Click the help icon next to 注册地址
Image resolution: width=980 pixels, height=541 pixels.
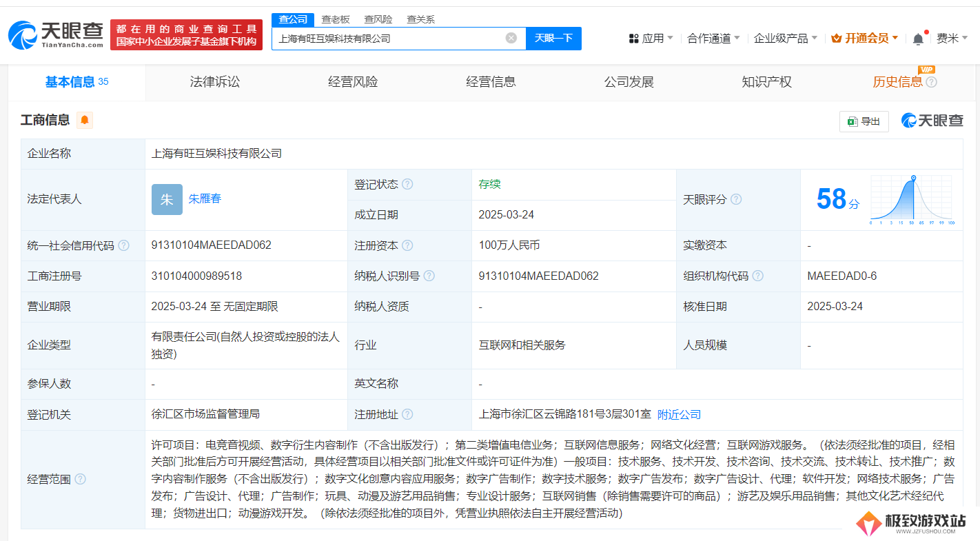tap(407, 415)
